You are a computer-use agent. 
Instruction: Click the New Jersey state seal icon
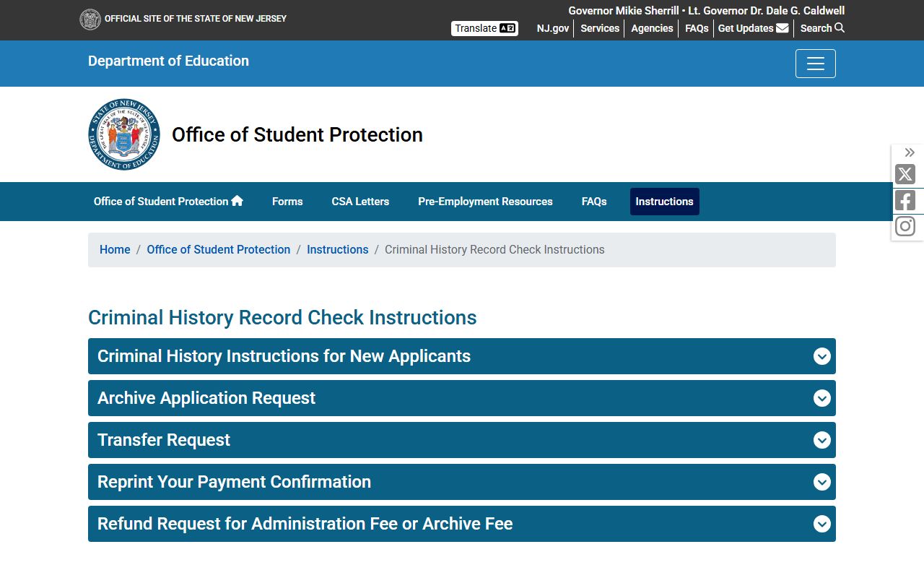(x=90, y=20)
